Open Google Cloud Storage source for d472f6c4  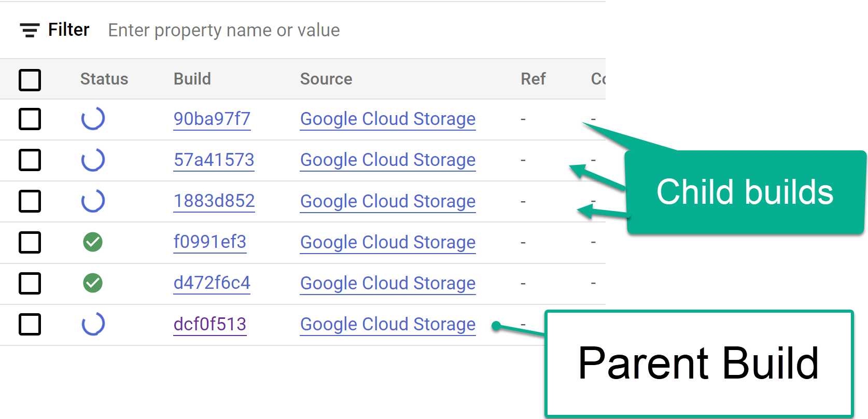[x=388, y=283]
